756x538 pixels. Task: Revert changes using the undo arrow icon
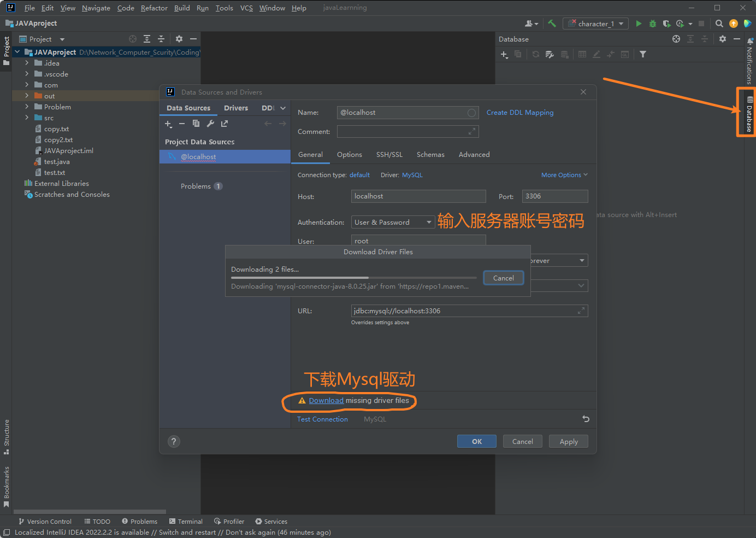586,419
